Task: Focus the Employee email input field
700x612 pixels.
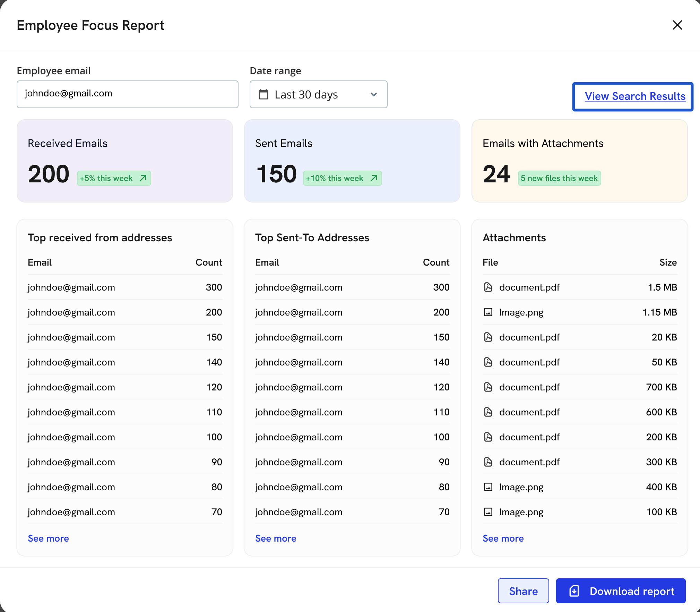Action: (x=127, y=94)
